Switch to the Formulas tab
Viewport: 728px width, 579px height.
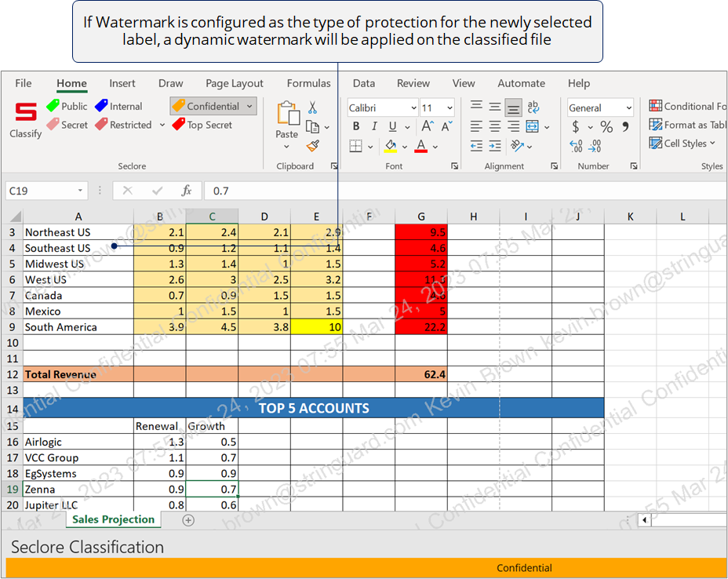309,83
